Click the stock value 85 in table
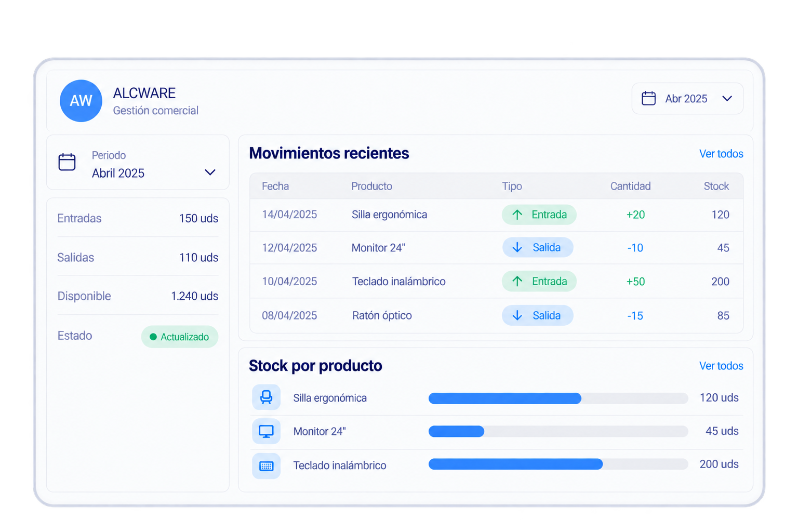The width and height of the screenshot is (798, 532). click(723, 315)
